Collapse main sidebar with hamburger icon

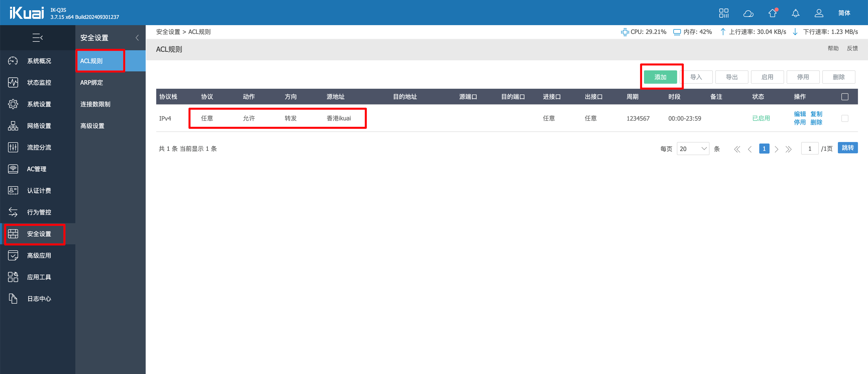[37, 38]
